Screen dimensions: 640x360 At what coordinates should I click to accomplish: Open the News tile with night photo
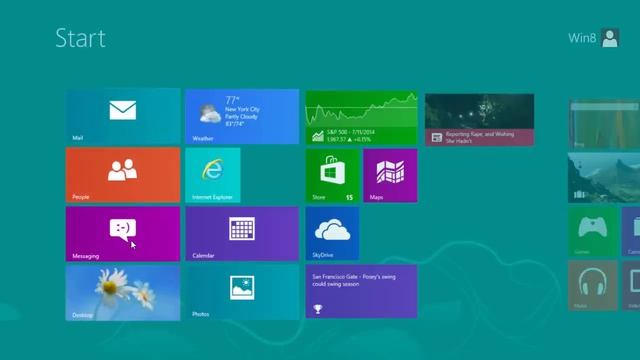[479, 120]
